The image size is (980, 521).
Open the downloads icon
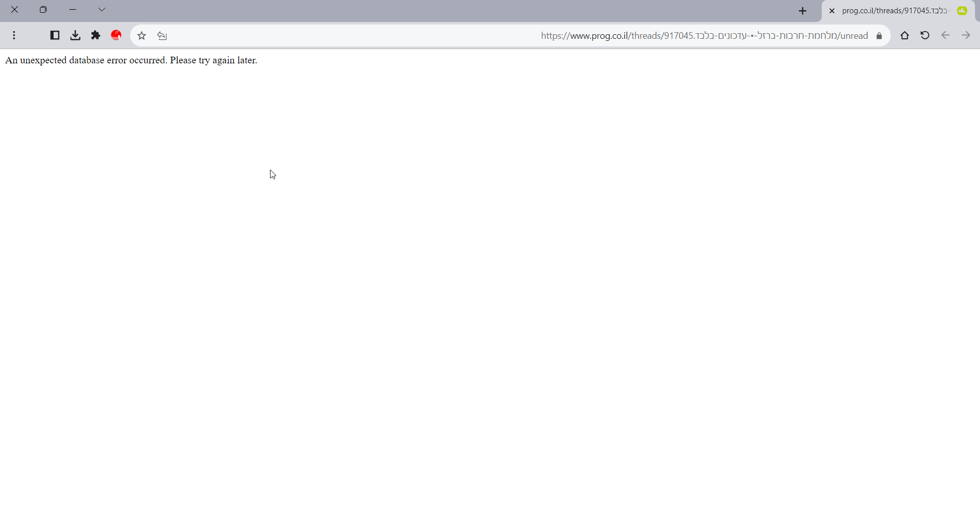click(76, 35)
